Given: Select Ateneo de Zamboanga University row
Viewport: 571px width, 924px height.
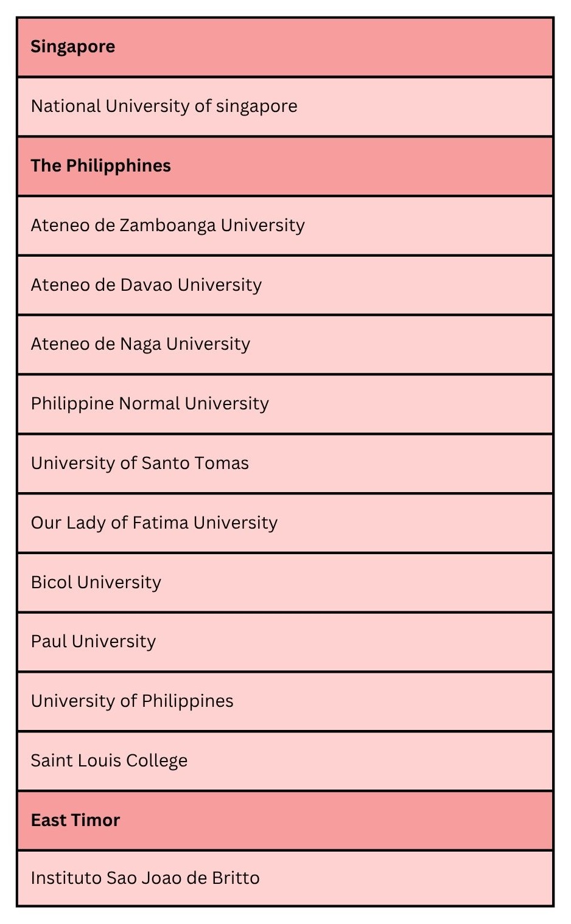Looking at the screenshot, I should click(x=285, y=226).
